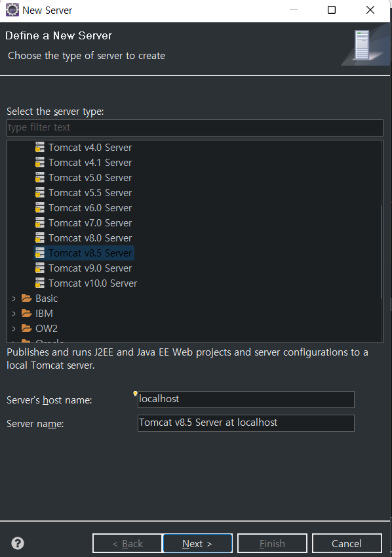The image size is (392, 557).
Task: Choose Tomcat v4.1 Server label
Action: point(90,162)
